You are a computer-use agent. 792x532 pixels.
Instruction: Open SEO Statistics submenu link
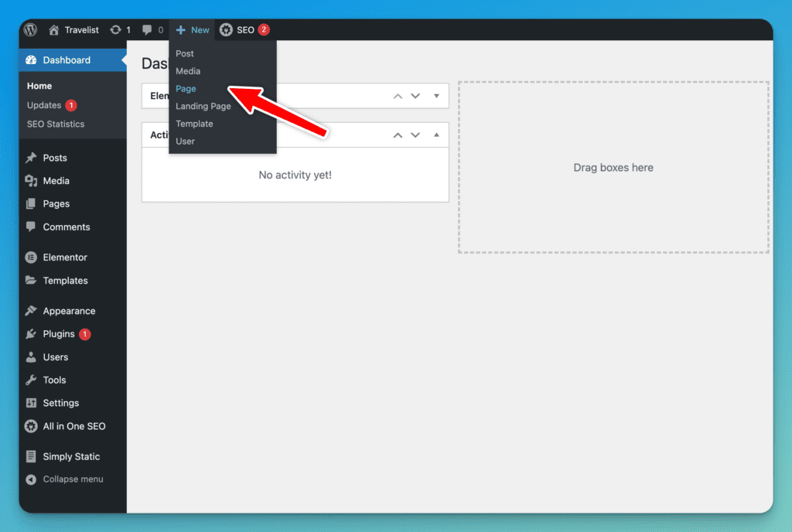[x=56, y=124]
